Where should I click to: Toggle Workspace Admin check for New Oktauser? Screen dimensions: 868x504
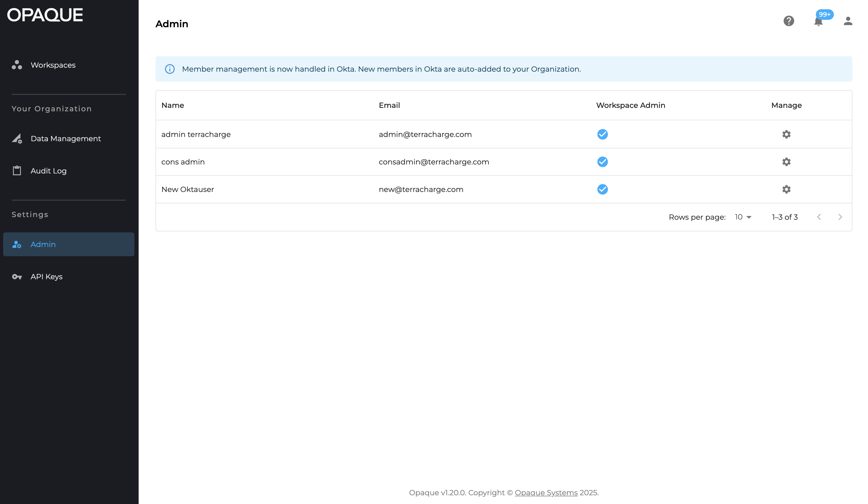[x=602, y=189]
